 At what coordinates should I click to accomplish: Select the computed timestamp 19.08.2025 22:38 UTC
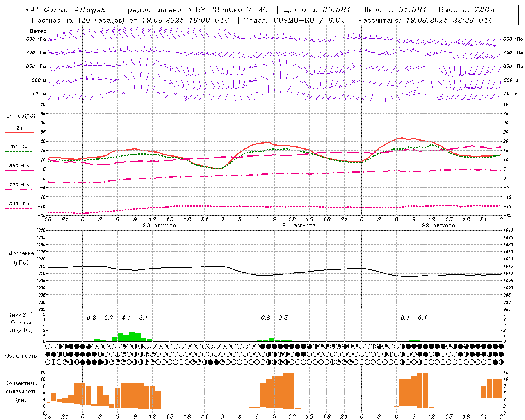(450, 20)
